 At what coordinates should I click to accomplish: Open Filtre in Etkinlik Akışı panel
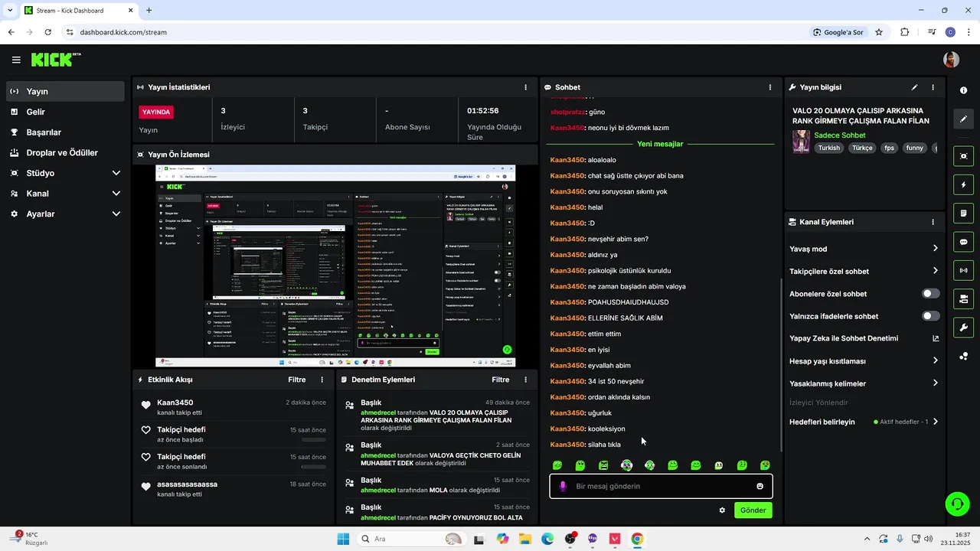tap(297, 380)
